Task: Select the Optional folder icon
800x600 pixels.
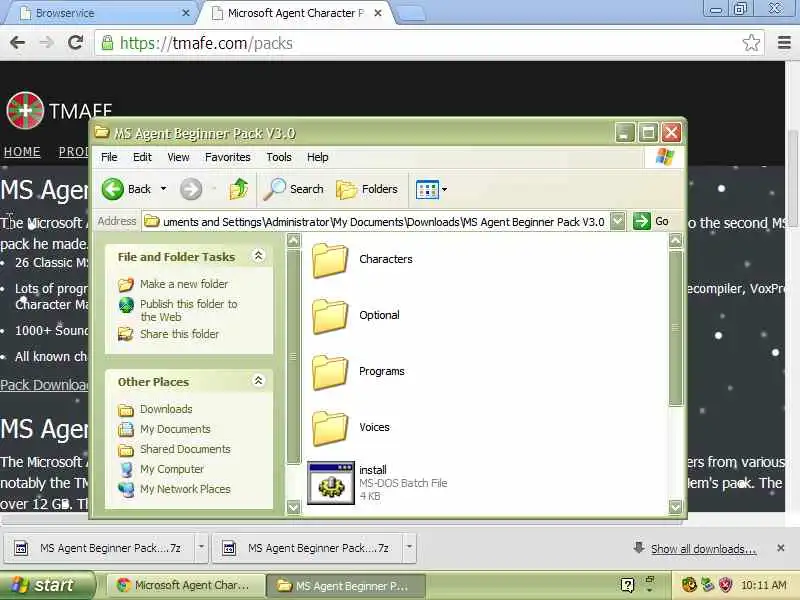Action: (330, 316)
